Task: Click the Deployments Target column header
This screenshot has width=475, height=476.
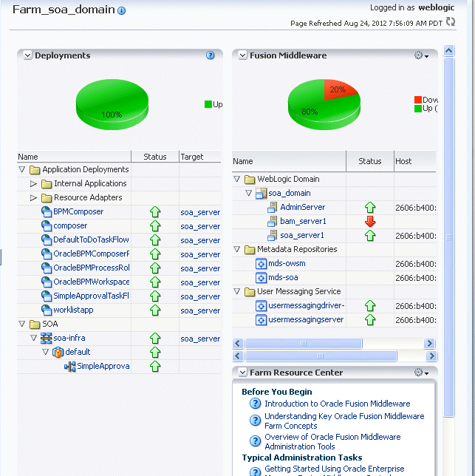Action: click(200, 157)
